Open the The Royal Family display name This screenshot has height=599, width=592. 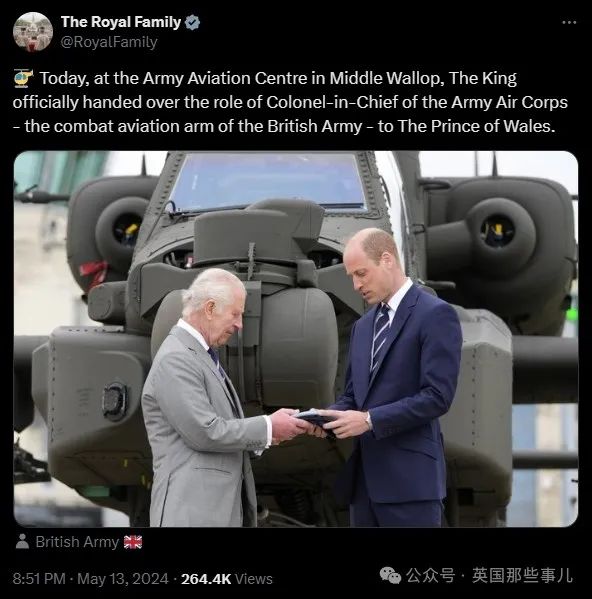[121, 22]
